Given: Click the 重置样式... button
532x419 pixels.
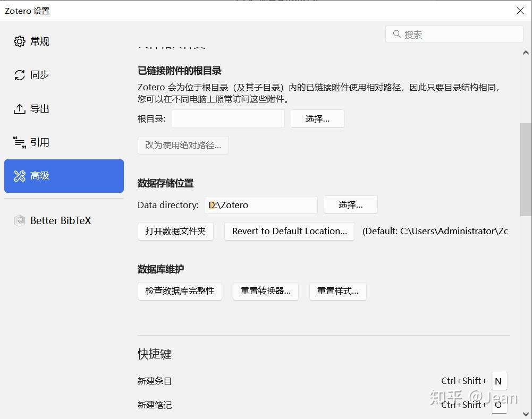Looking at the screenshot, I should 337,291.
